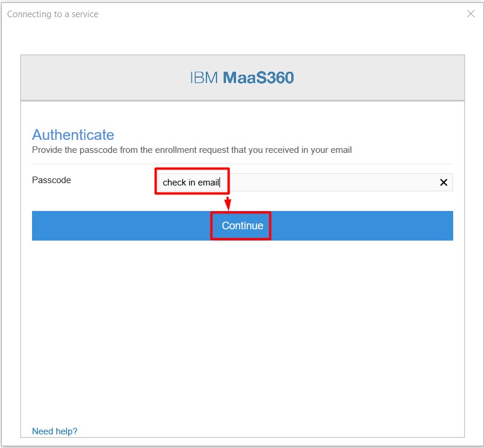Close the Connecting to a service dialog
Screen dimensions: 484x448
pos(471,14)
